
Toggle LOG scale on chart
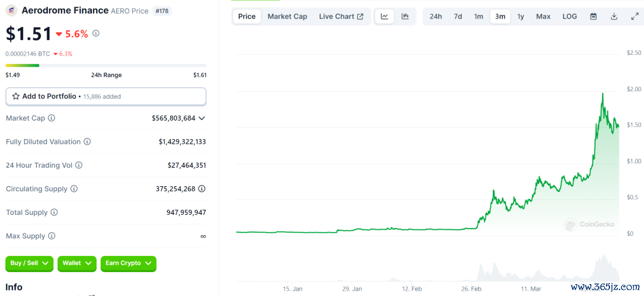[569, 17]
